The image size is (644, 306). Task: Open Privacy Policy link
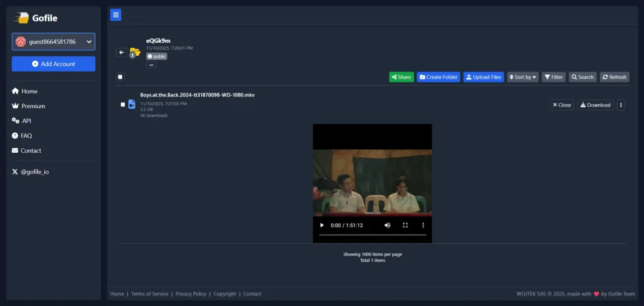(x=191, y=294)
